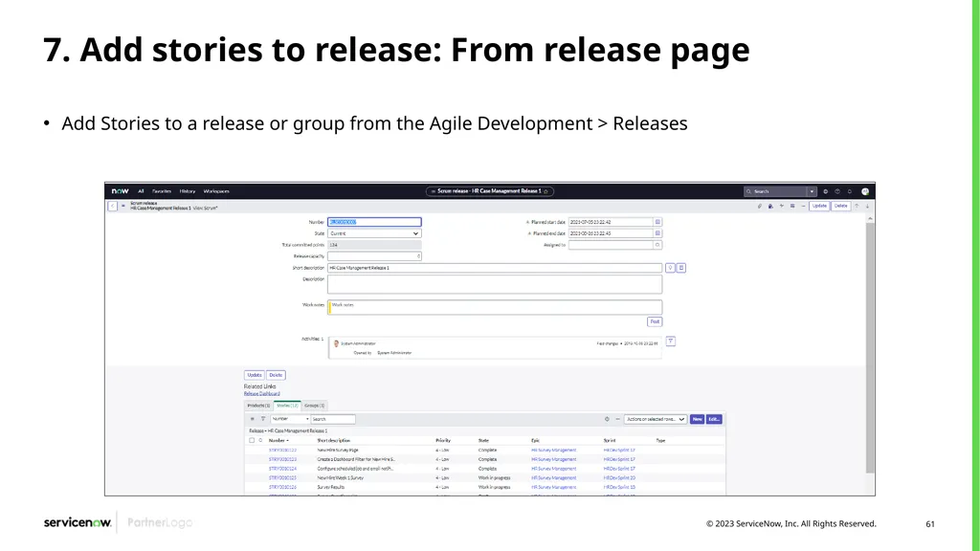Click the lower Delete button above Related Links
The height and width of the screenshot is (551, 980).
(x=276, y=375)
